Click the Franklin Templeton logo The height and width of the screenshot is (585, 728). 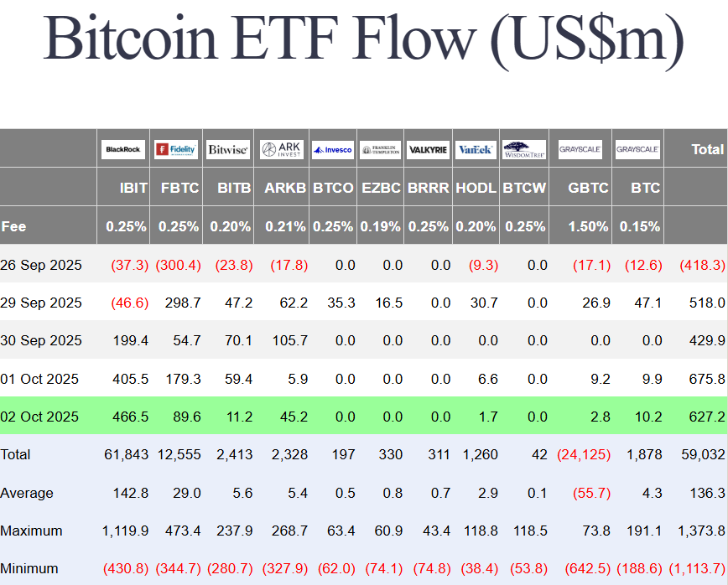[x=381, y=150]
